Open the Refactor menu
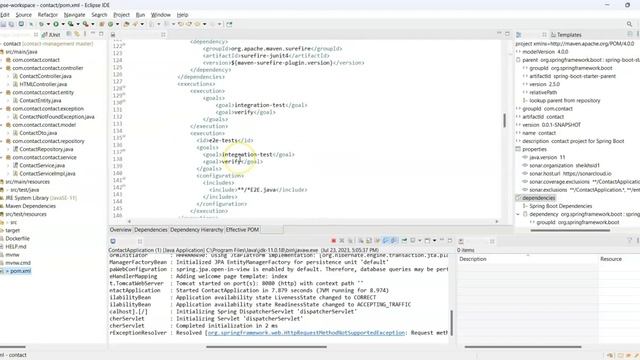 click(48, 15)
